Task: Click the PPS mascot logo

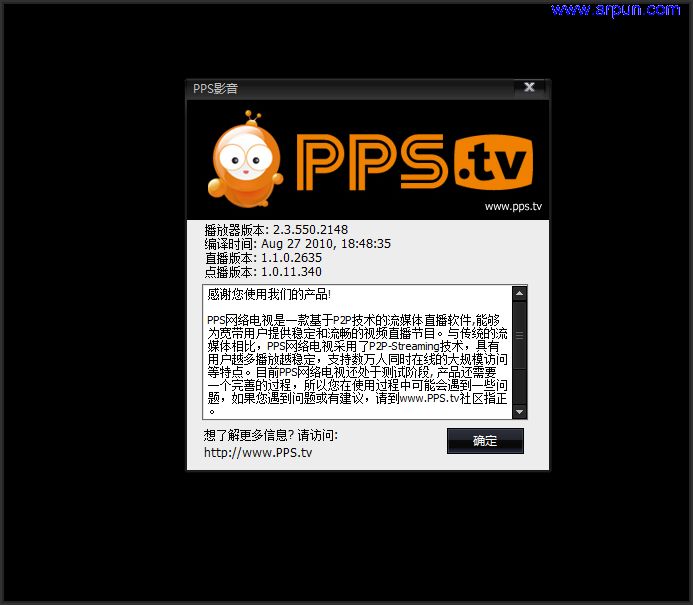Action: 245,160
